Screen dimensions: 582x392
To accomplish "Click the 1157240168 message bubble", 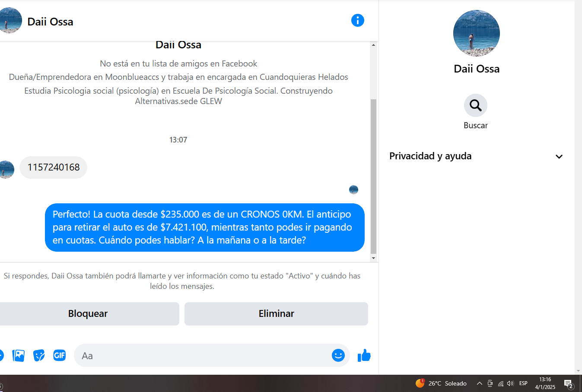I will (54, 168).
